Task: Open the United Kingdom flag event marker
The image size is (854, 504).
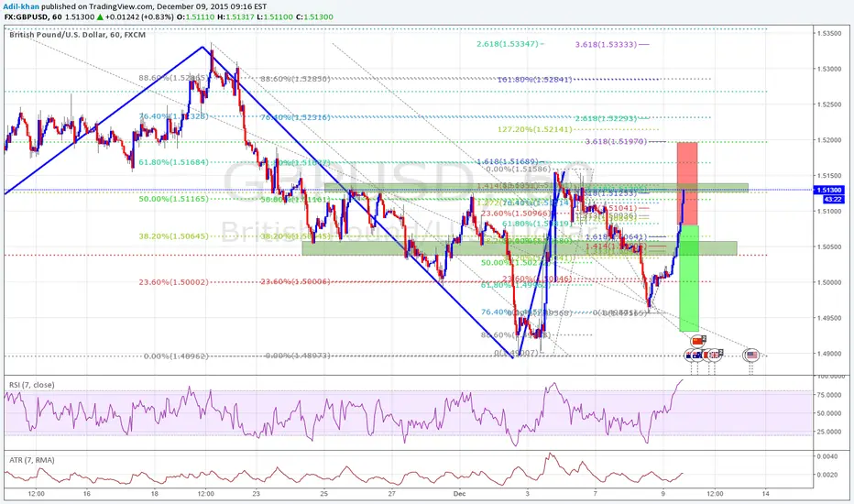Action: (715, 356)
